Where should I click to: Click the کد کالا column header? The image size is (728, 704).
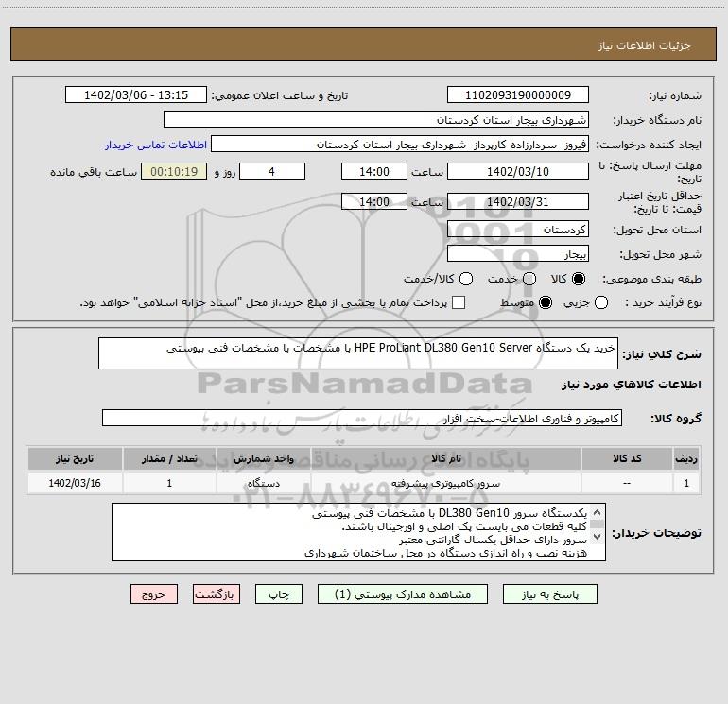click(x=627, y=459)
